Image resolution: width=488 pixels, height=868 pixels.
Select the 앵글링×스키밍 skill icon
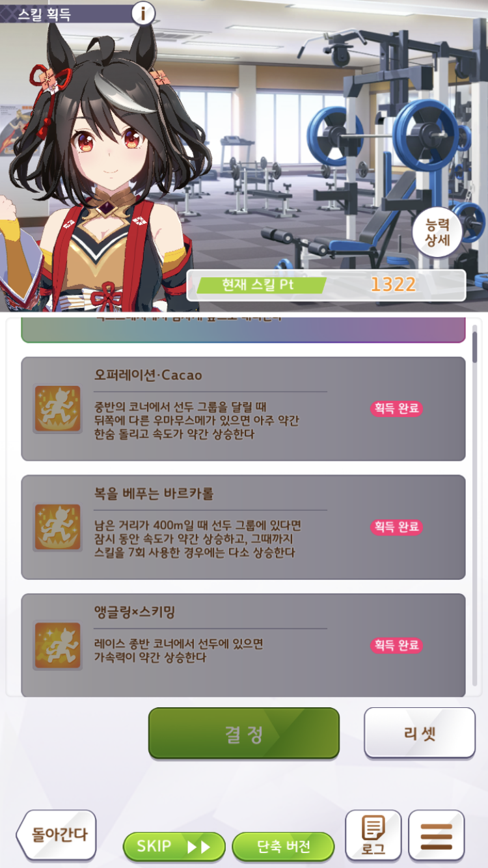pos(57,645)
